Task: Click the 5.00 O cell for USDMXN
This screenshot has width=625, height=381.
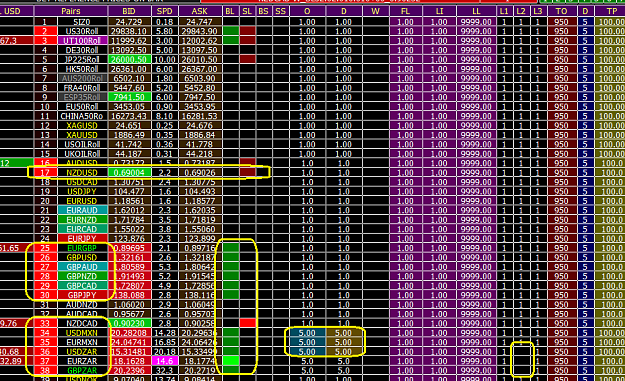Action: pos(307,333)
